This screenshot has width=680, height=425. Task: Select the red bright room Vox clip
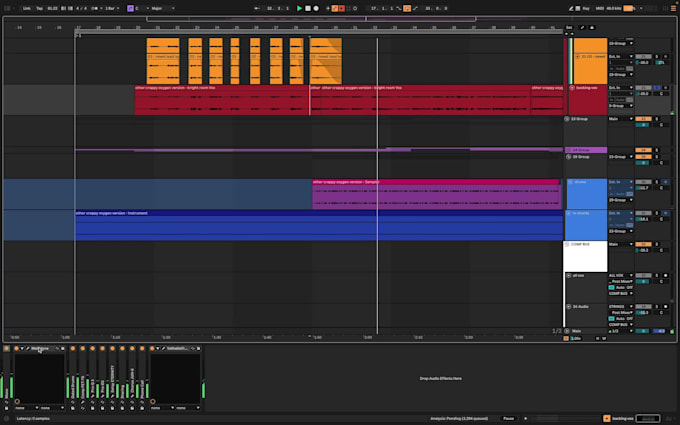(x=222, y=100)
